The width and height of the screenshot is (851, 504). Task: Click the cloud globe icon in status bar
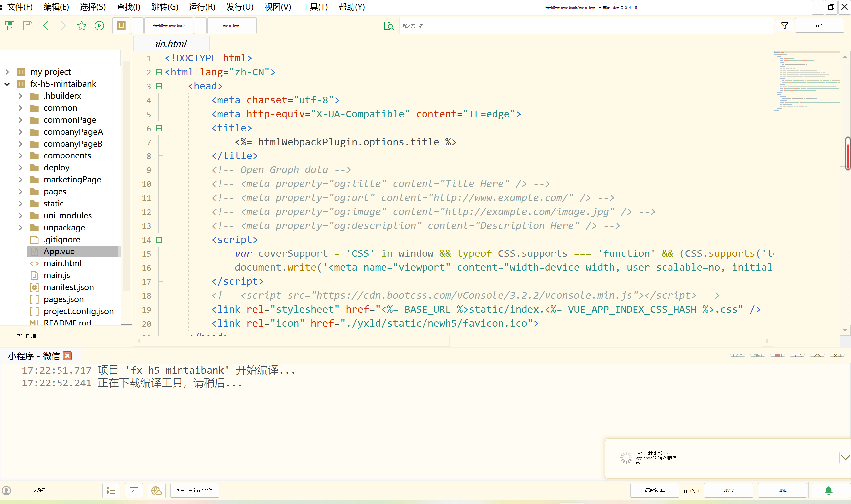pos(156,490)
